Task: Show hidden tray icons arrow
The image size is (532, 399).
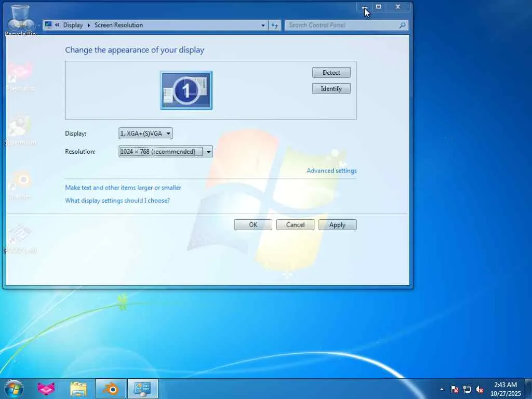Action: pyautogui.click(x=442, y=389)
